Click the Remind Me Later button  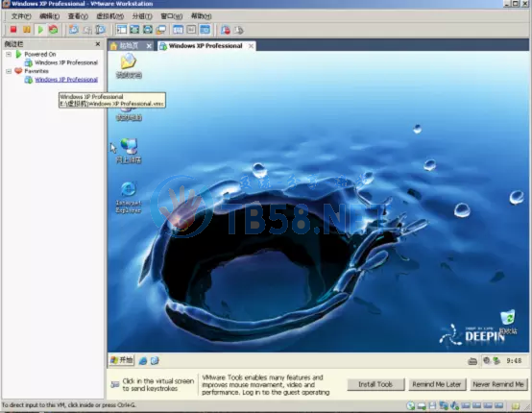[x=437, y=384]
